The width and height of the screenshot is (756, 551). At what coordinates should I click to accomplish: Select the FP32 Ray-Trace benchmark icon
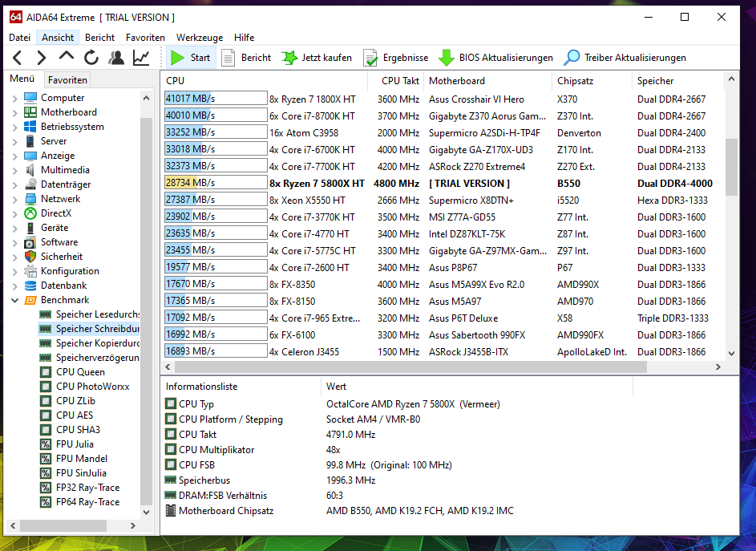[46, 488]
